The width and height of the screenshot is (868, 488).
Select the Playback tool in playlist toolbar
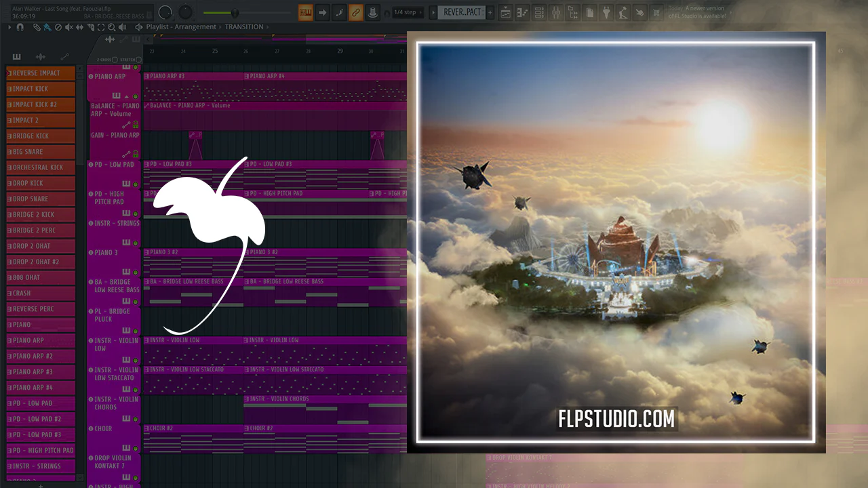(x=122, y=27)
